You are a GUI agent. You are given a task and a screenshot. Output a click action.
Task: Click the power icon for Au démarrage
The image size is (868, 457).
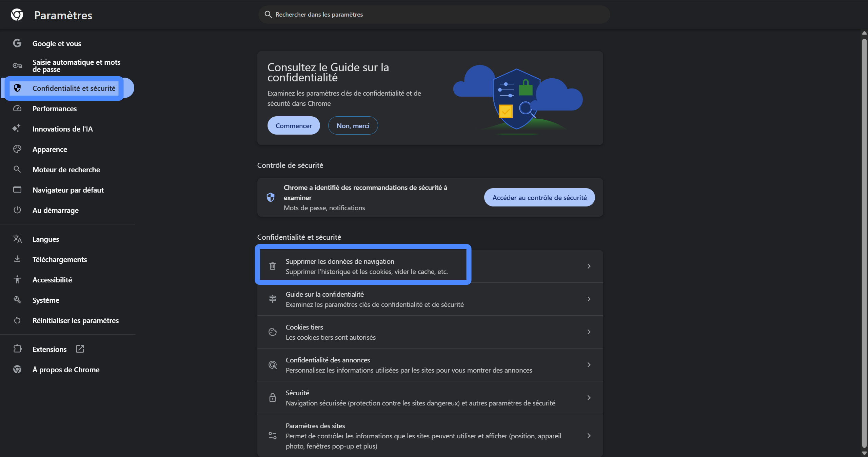coord(17,210)
